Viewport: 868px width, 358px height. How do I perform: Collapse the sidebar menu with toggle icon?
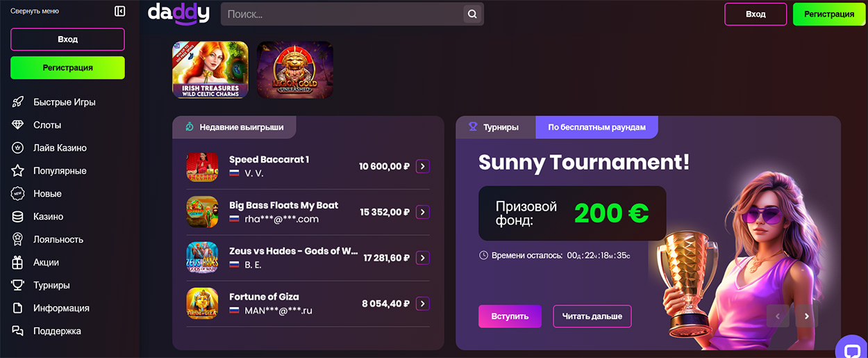tap(119, 11)
